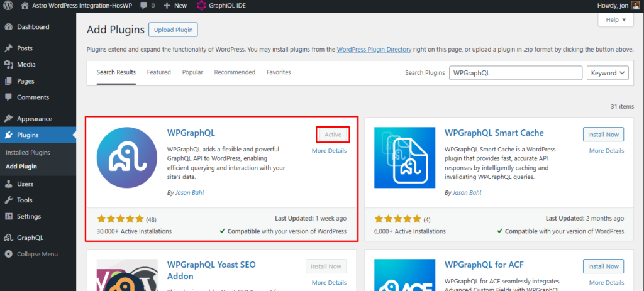Open Appearance section in sidebar
Image resolution: width=644 pixels, height=291 pixels.
pos(34,119)
